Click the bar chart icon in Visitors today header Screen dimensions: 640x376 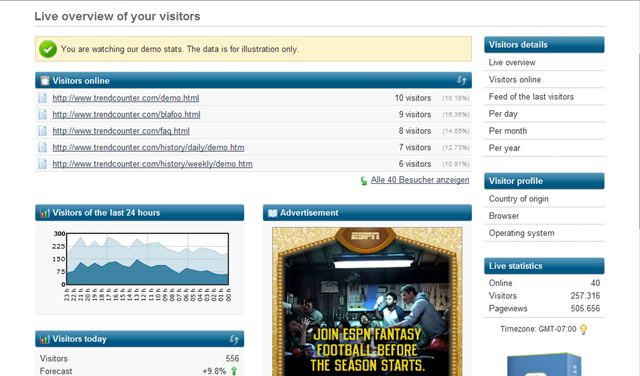[x=45, y=339]
